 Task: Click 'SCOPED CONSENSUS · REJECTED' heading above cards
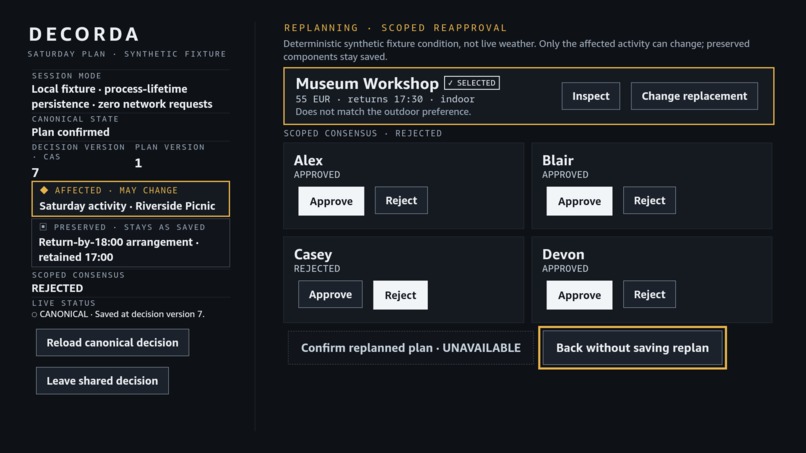[362, 134]
